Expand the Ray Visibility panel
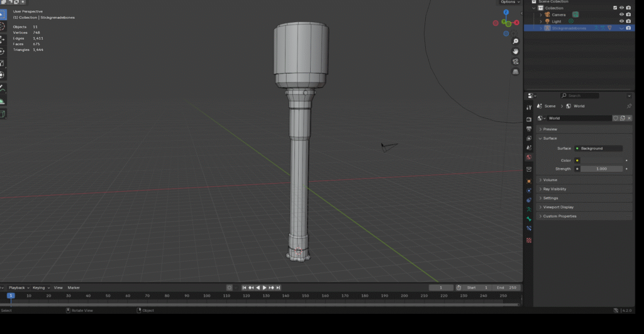This screenshot has height=334, width=644. 554,189
